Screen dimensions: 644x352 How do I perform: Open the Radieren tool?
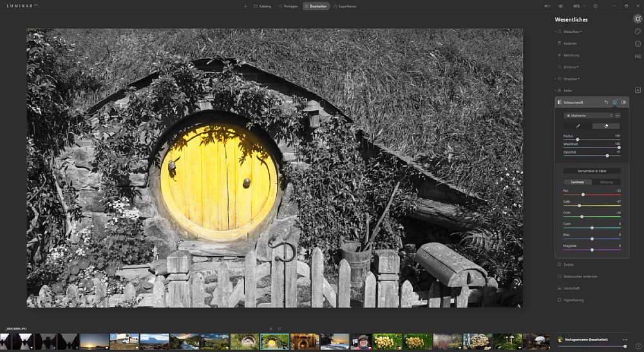(570, 43)
